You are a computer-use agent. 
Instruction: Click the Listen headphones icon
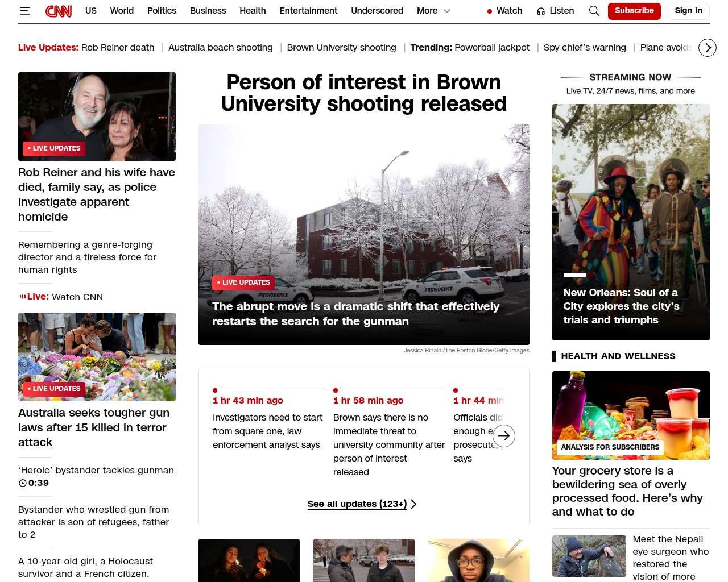[x=541, y=11]
